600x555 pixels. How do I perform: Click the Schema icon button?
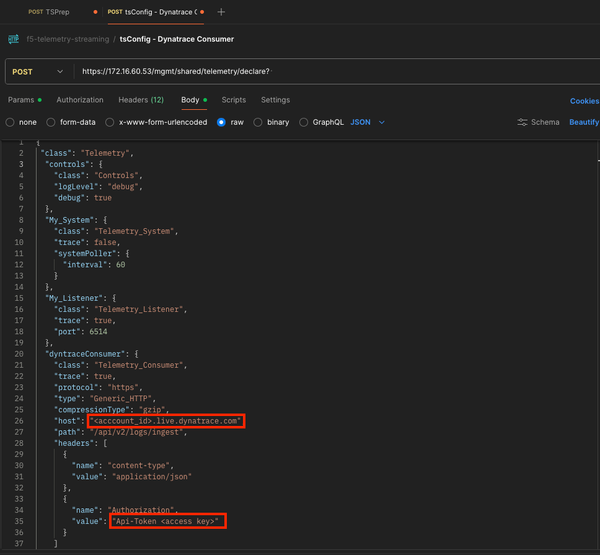click(x=523, y=122)
